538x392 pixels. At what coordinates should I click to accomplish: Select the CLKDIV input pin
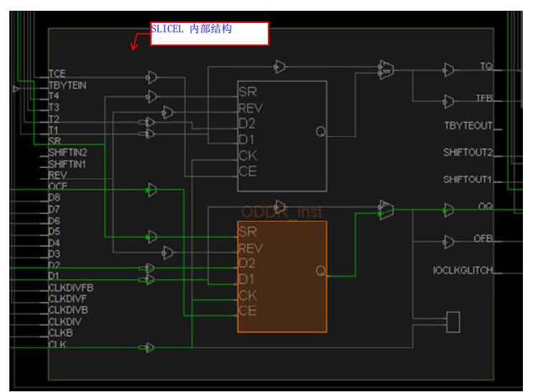(65, 322)
